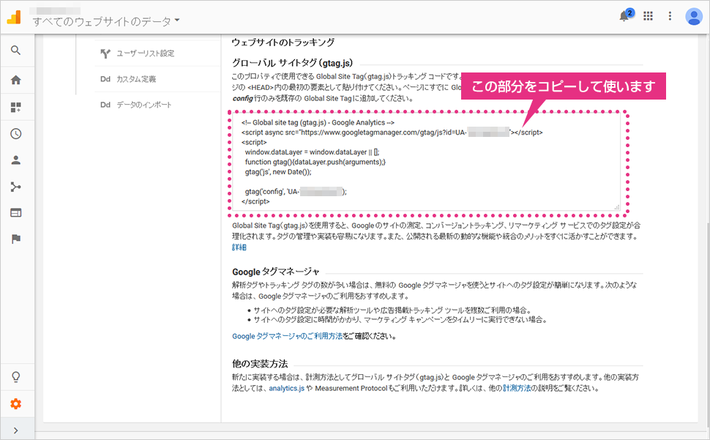Viewport: 710px width, 440px height.
Task: Open the Google apps grid
Action: click(648, 16)
